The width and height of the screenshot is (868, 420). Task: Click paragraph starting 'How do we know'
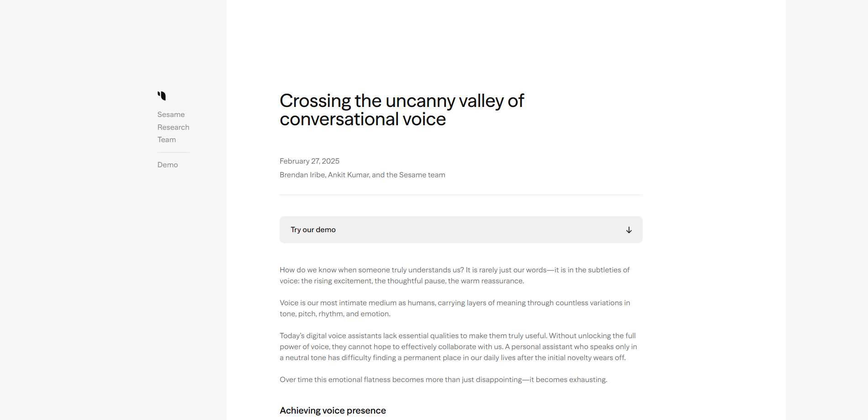pos(455,275)
